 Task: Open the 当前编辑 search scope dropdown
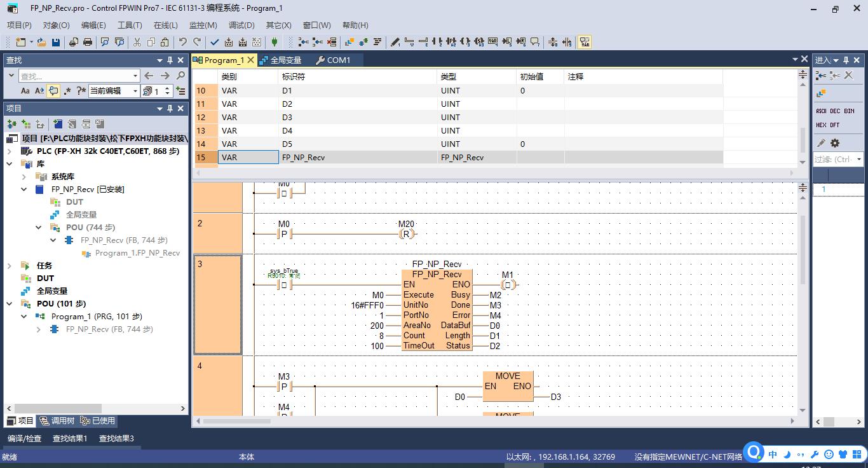[x=135, y=91]
